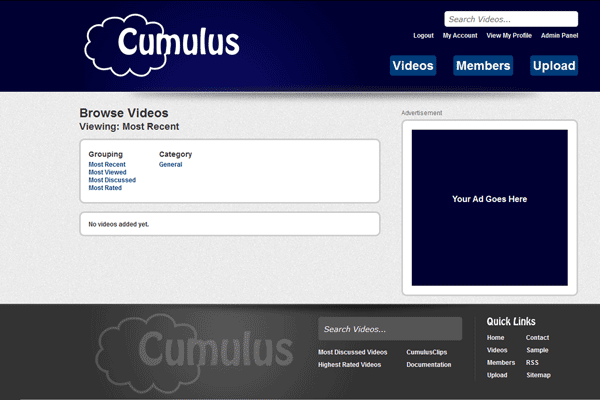Select Most Recent grouping
600x400 pixels.
click(x=107, y=164)
